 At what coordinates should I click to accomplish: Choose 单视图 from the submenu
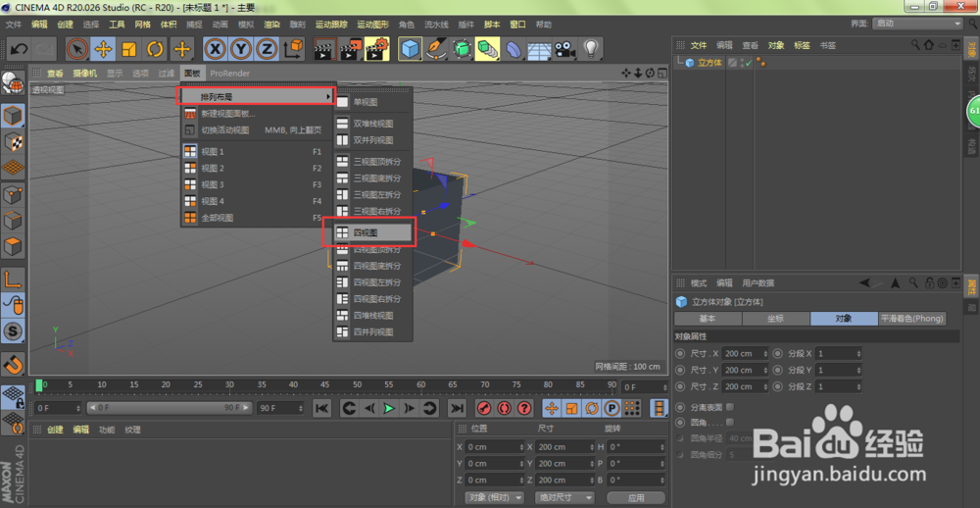(373, 101)
